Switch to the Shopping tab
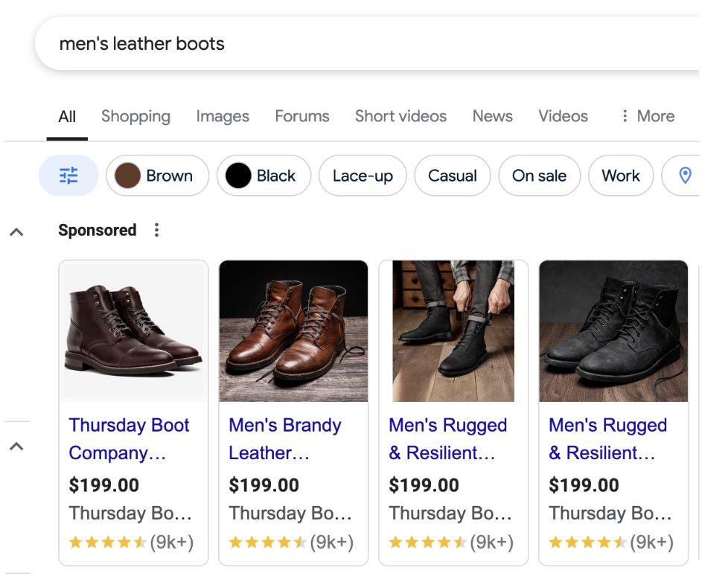The height and width of the screenshot is (579, 728). point(135,116)
